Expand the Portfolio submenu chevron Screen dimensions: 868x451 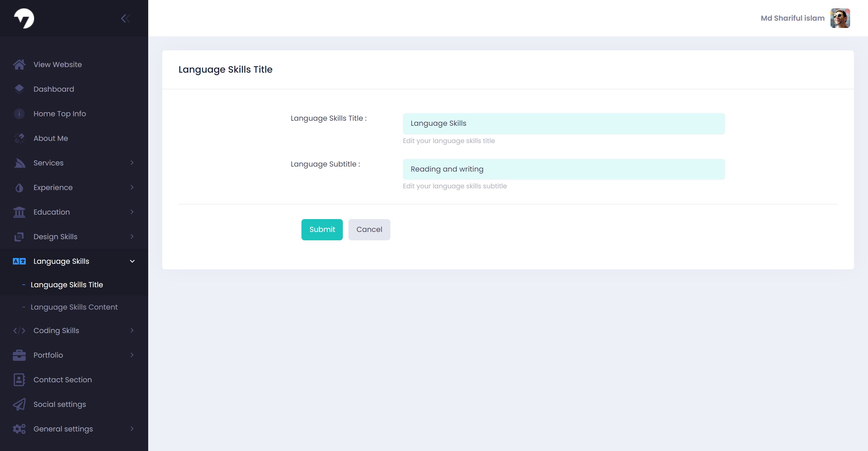[x=132, y=355]
